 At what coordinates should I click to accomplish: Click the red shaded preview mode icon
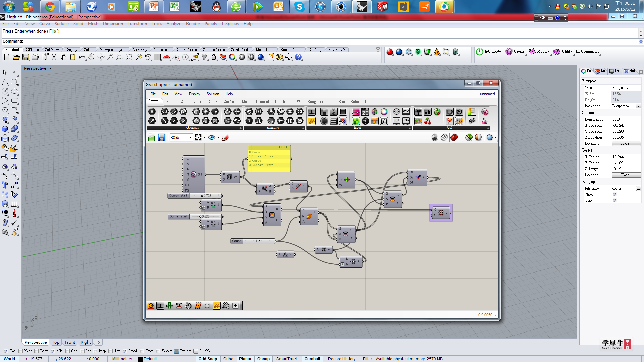(454, 137)
